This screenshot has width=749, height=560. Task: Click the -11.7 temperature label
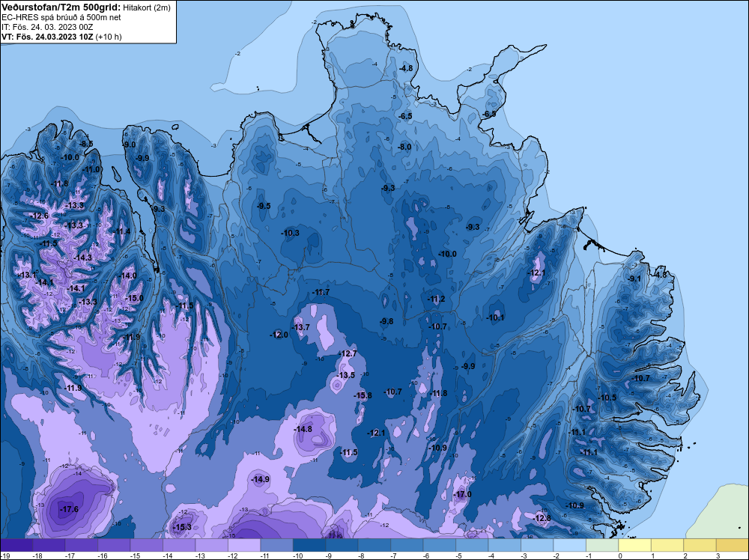point(321,292)
